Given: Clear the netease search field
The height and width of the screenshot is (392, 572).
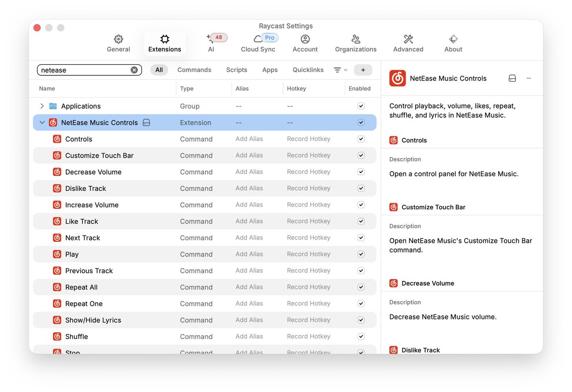Looking at the screenshot, I should 134,70.
